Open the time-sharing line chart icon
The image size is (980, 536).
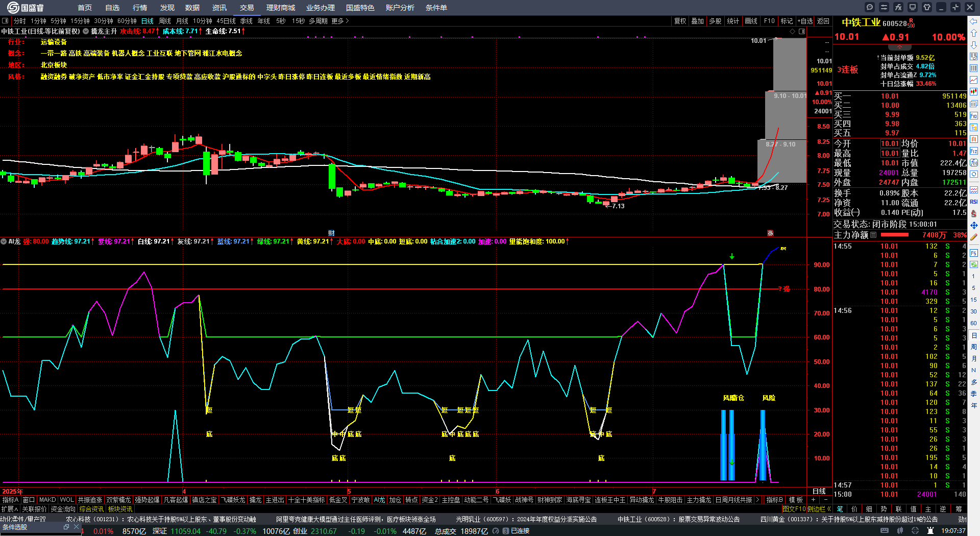pos(974,80)
